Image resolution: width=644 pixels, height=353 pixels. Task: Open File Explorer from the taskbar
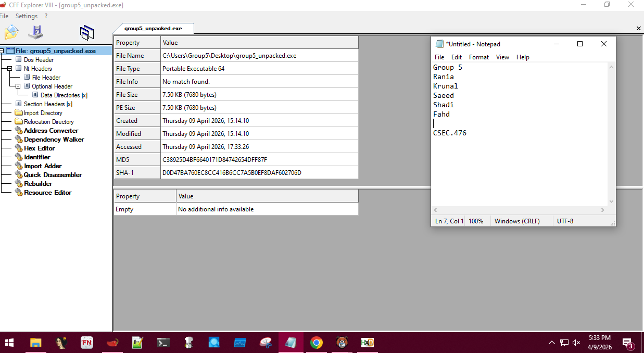click(35, 343)
